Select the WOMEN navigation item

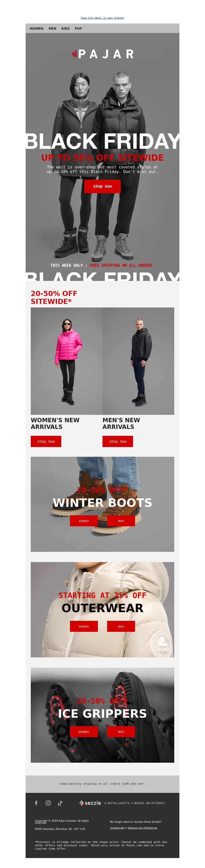pyautogui.click(x=36, y=29)
